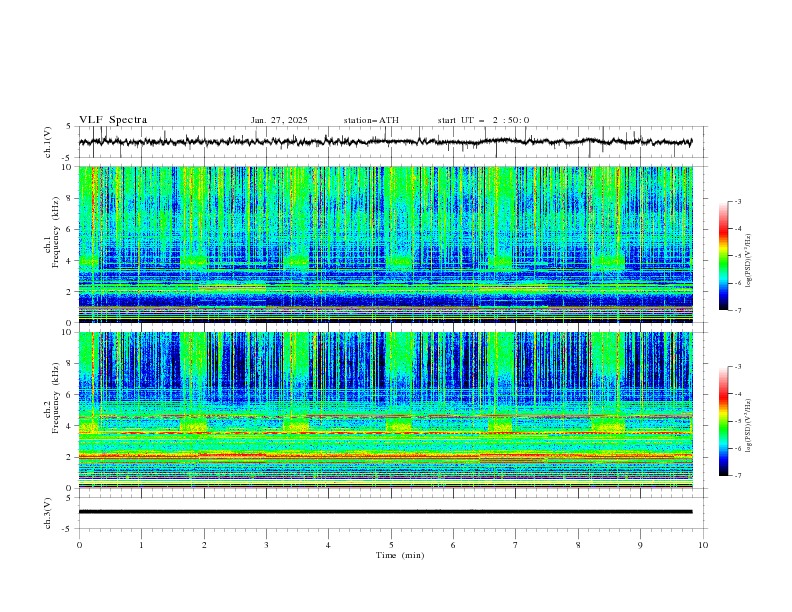Click the time axis tick label "4"
Image resolution: width=792 pixels, height=612 pixels.
click(x=328, y=545)
